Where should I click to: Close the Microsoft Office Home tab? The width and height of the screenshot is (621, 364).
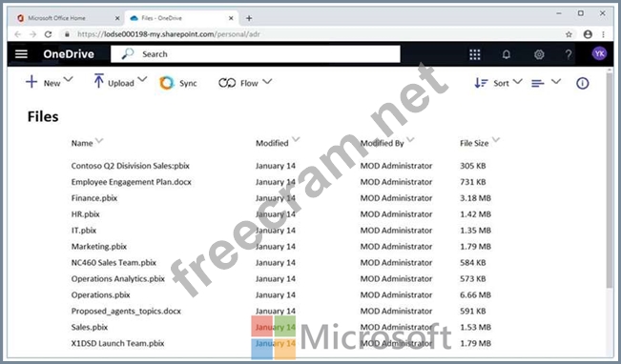(x=117, y=18)
